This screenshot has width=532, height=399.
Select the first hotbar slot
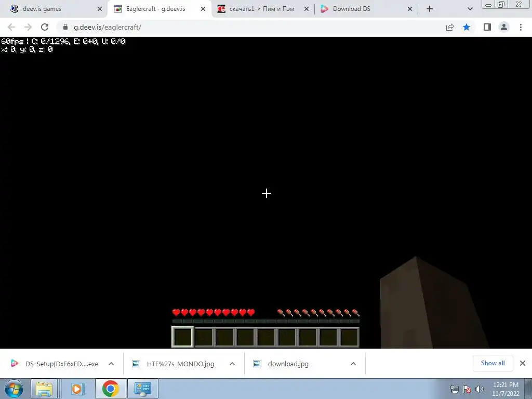pos(183,337)
